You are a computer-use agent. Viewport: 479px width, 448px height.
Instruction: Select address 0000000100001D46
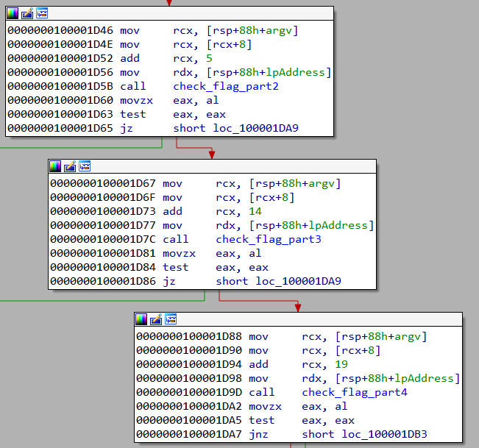pos(60,31)
